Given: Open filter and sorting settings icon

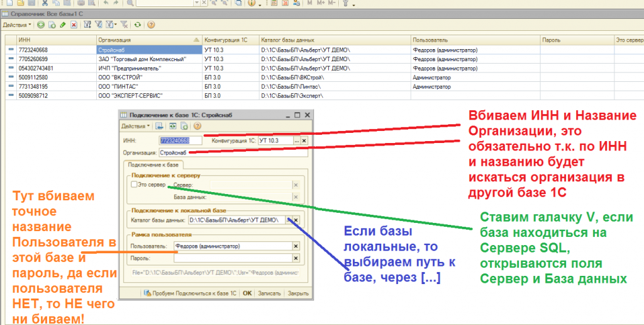Looking at the screenshot, I should (87, 25).
